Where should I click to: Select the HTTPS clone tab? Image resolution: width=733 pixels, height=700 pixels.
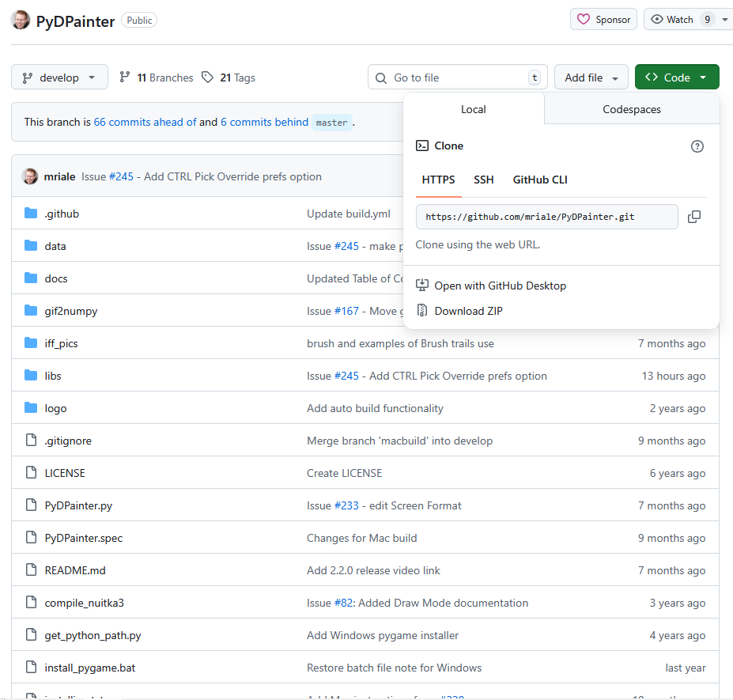click(x=438, y=180)
